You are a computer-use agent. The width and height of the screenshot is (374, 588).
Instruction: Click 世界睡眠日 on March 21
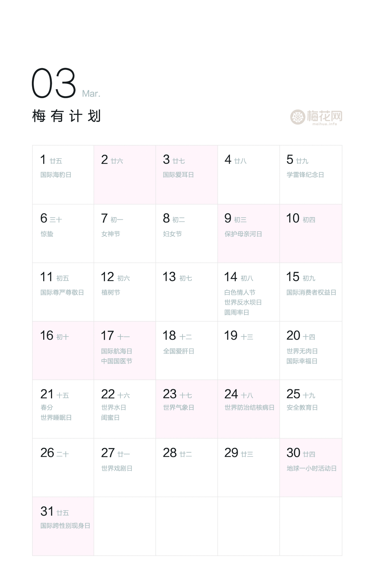(56, 418)
